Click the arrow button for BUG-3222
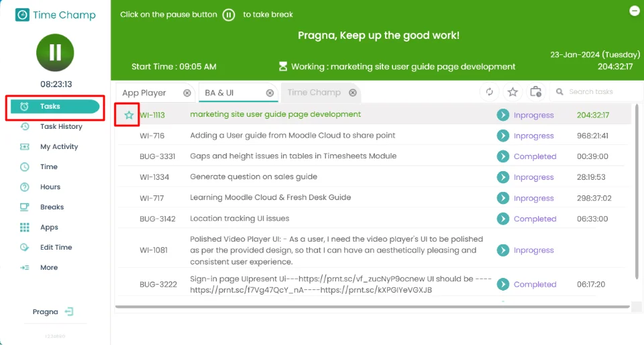Image resolution: width=644 pixels, height=345 pixels. coord(502,284)
